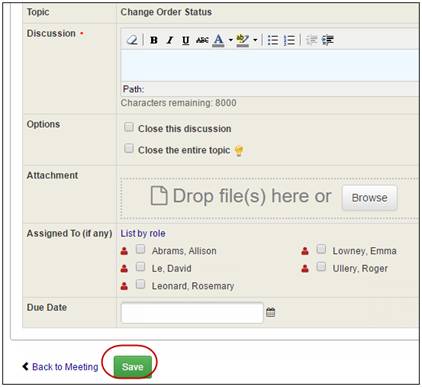This screenshot has width=422, height=387.
Task: Insert a bulleted list
Action: (x=273, y=40)
